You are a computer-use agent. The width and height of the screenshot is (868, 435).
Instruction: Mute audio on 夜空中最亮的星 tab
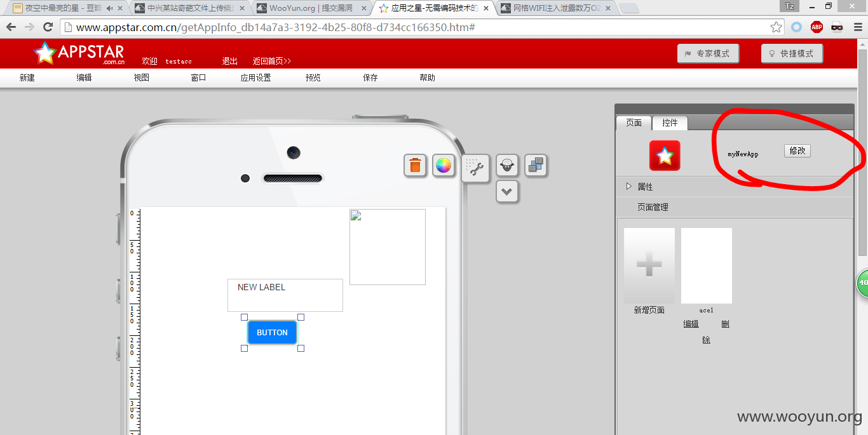coord(109,8)
